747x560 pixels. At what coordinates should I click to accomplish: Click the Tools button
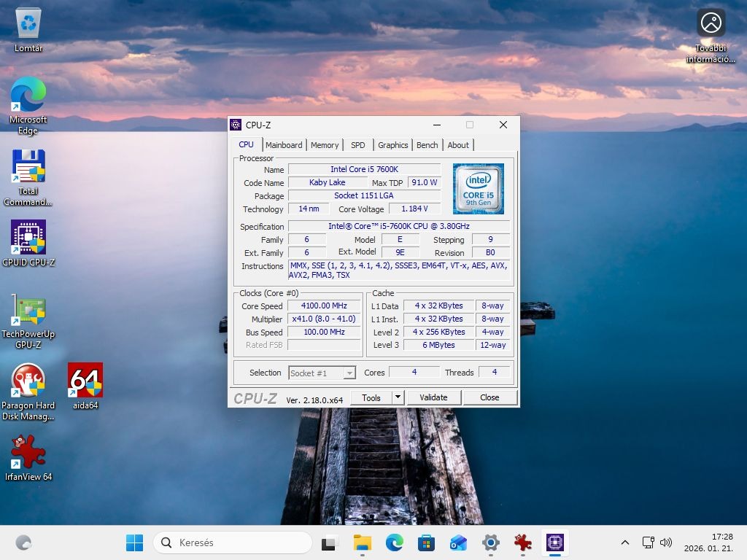point(371,397)
